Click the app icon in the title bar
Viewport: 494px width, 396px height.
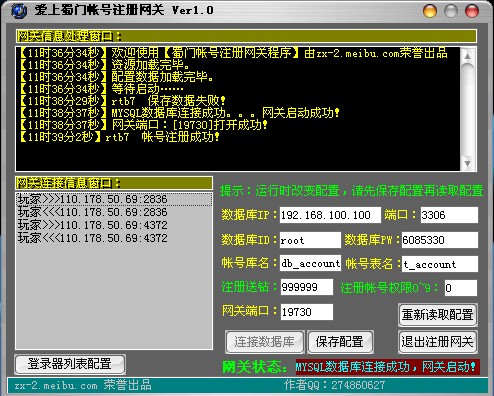click(19, 11)
